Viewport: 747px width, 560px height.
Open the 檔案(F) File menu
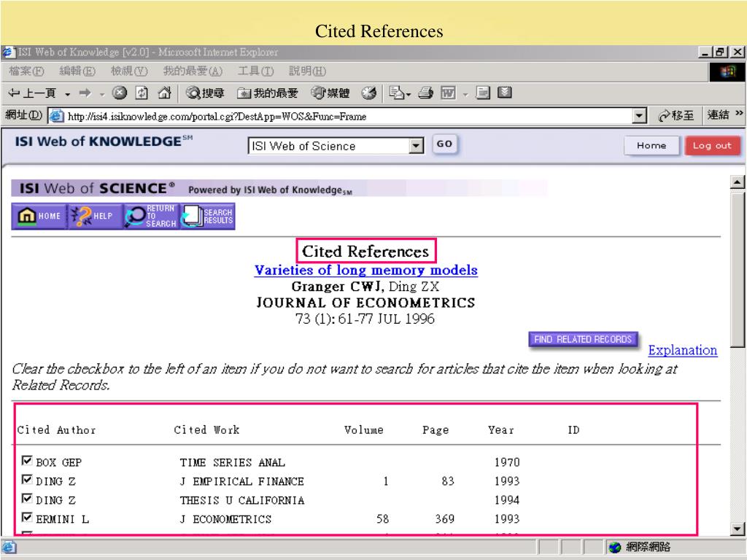[x=26, y=71]
